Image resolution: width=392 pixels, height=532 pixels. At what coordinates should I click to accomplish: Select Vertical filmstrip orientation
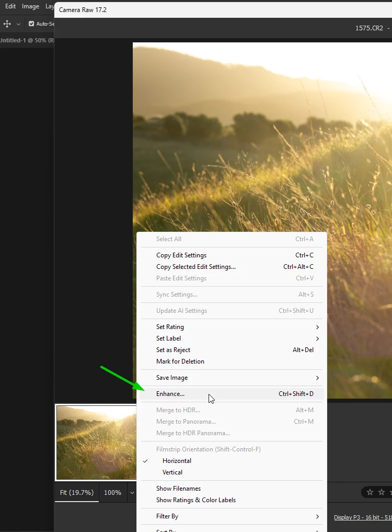(x=232, y=472)
